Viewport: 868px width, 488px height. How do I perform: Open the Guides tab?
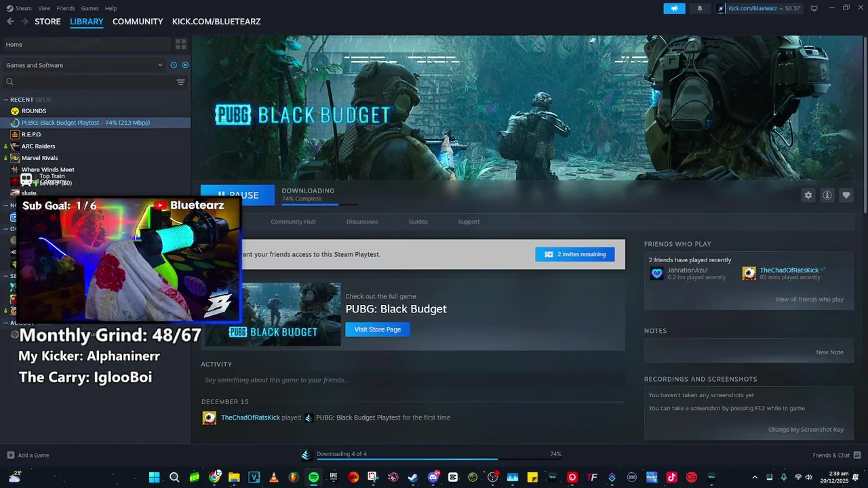[418, 222]
